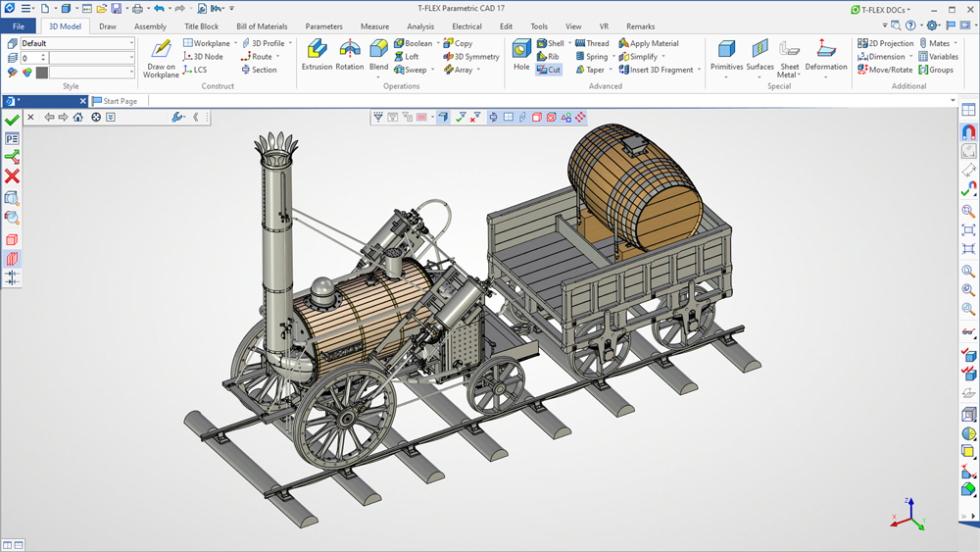Click the Dimension button
This screenshot has width=980, height=552.
881,56
